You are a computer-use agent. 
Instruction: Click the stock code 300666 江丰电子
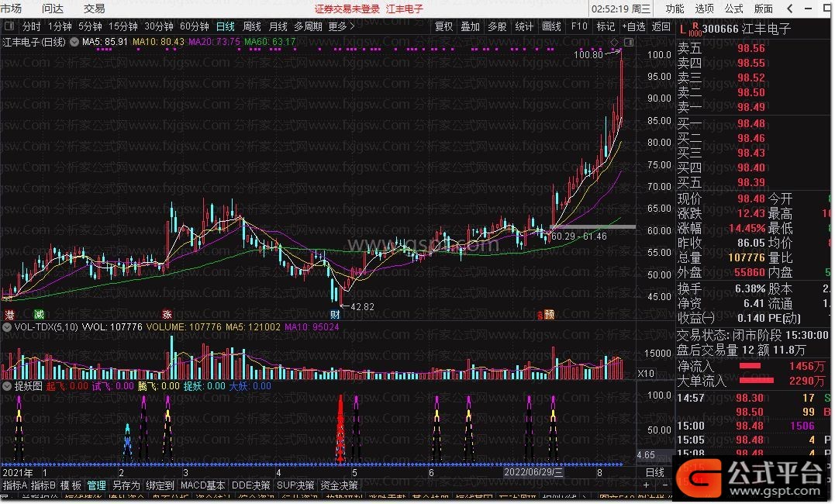pos(746,29)
